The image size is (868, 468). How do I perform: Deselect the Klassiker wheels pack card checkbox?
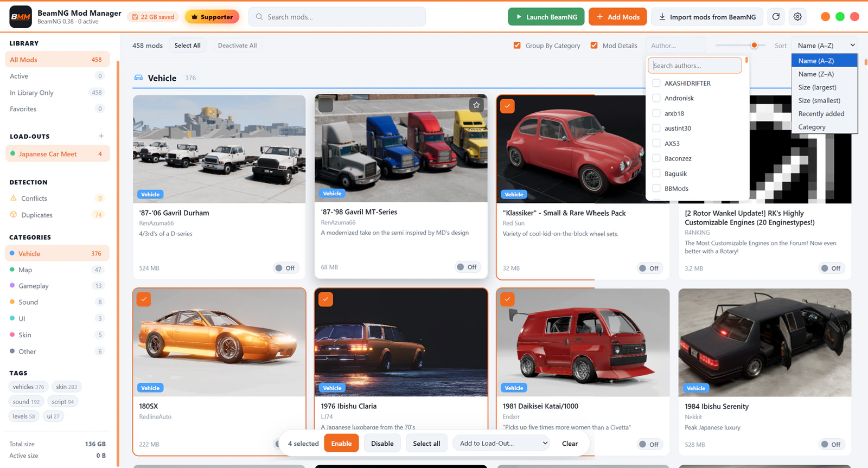pyautogui.click(x=507, y=106)
